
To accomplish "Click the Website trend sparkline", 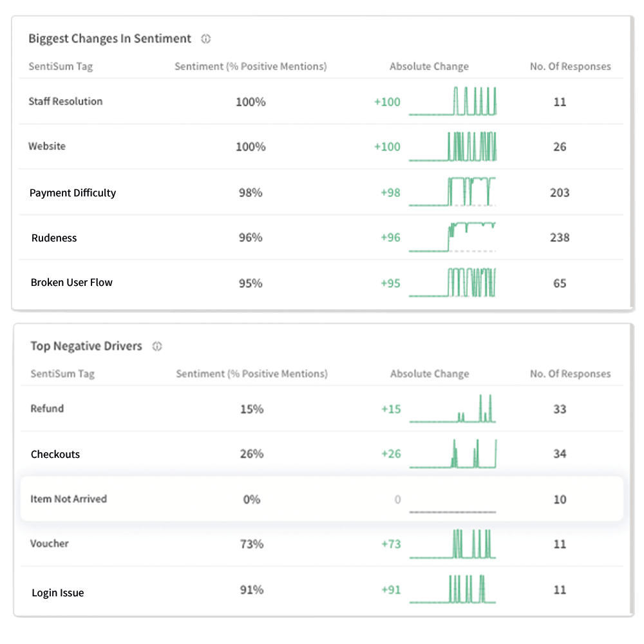I will click(453, 146).
